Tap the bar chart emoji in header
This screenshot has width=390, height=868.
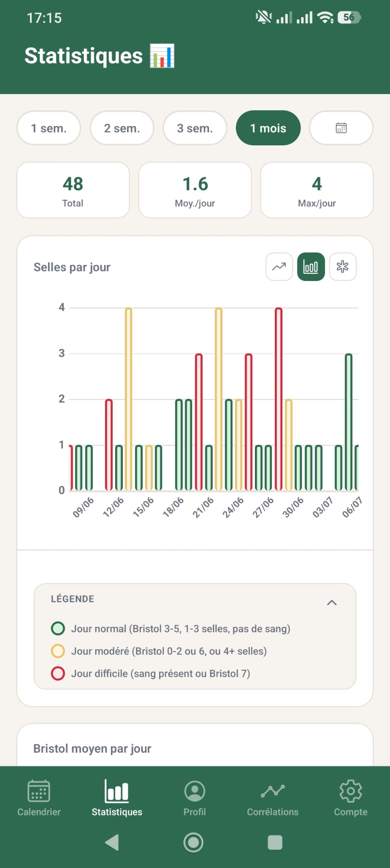tap(162, 56)
